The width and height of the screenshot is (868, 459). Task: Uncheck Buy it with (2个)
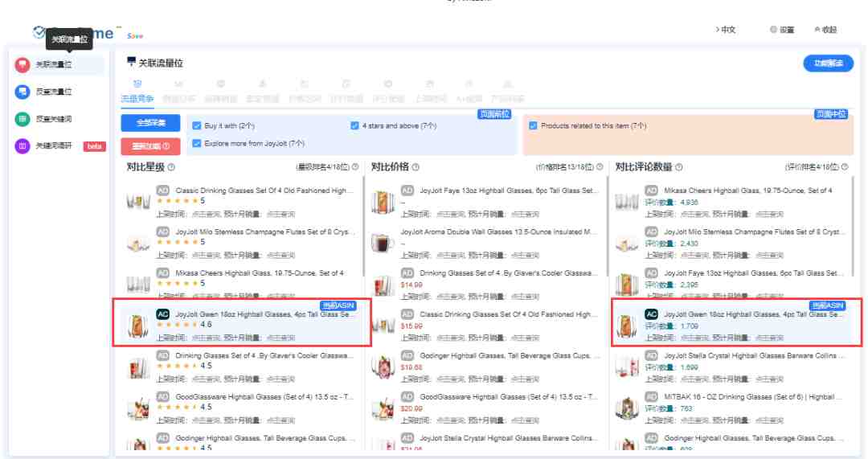tap(197, 125)
